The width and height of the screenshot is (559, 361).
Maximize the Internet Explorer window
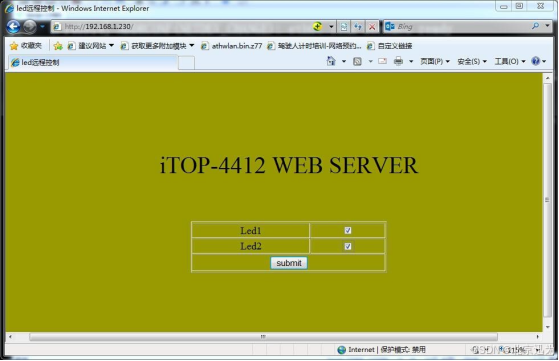tap(519, 6)
